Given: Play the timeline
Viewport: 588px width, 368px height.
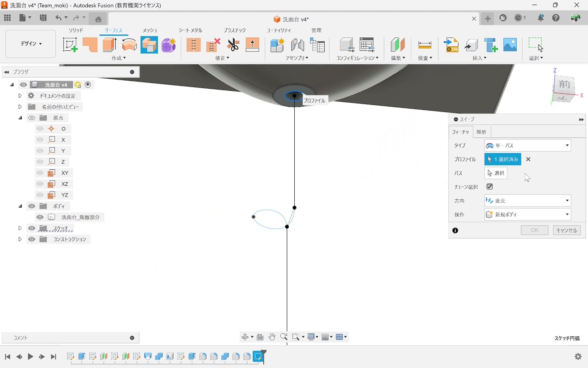Looking at the screenshot, I should pos(30,357).
